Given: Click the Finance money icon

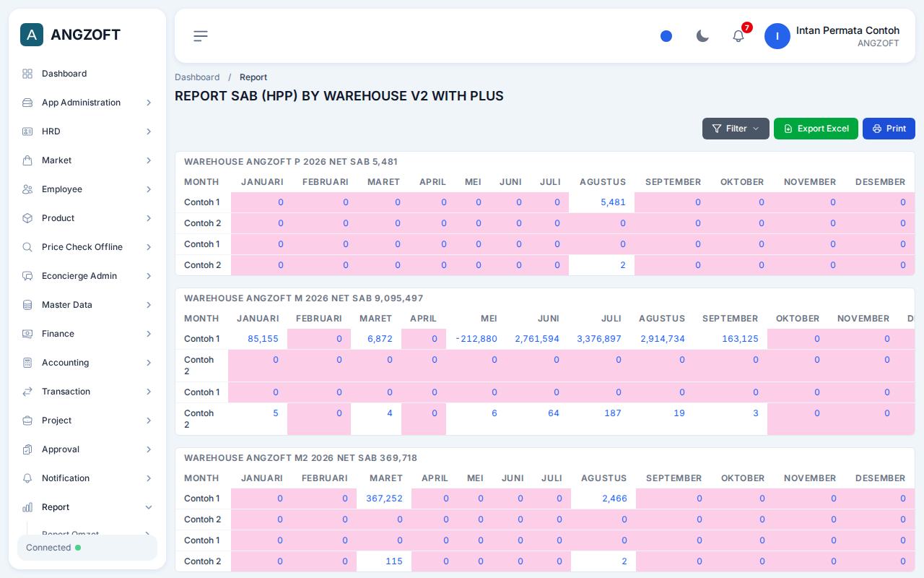Looking at the screenshot, I should [27, 334].
